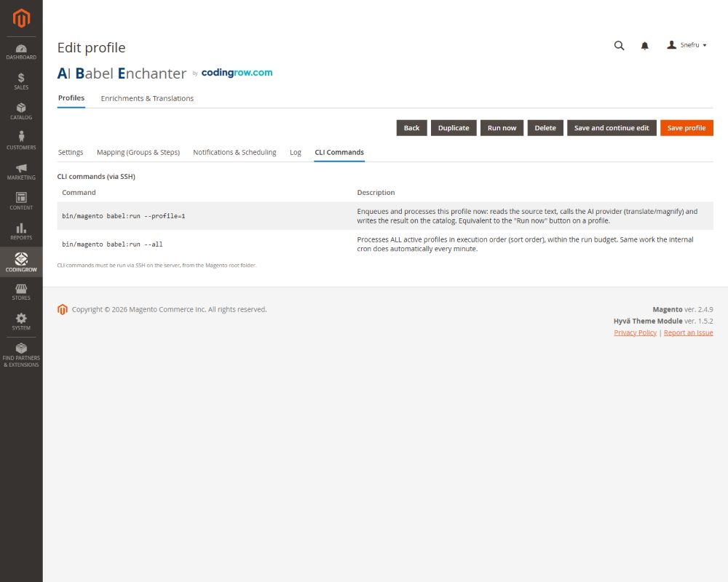
Task: Click the note 'CLI commands must be run via SSH'
Action: coord(157,266)
